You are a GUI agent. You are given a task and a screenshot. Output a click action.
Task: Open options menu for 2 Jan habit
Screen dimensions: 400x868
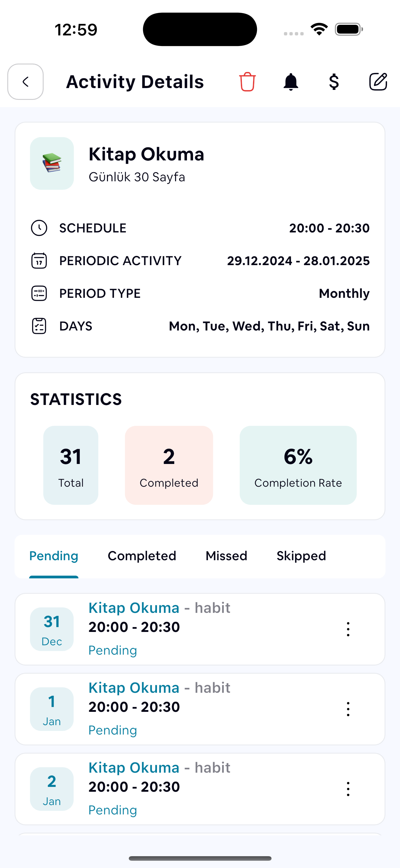point(348,789)
